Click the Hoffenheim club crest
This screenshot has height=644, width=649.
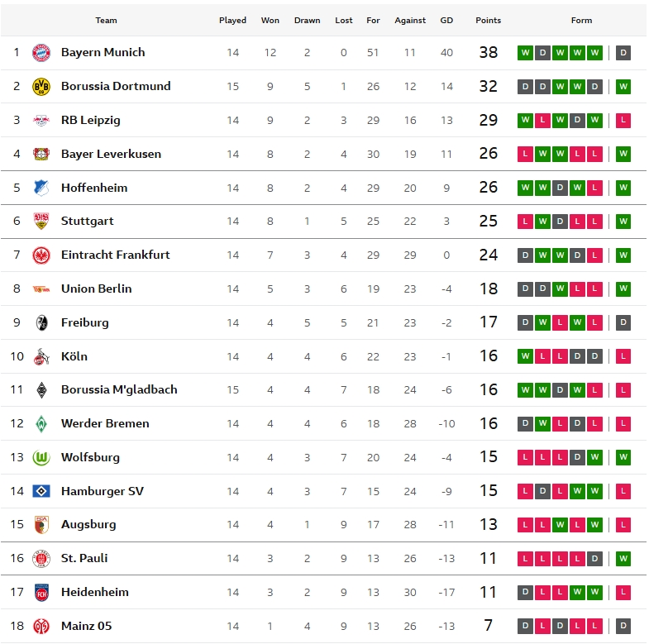(41, 188)
